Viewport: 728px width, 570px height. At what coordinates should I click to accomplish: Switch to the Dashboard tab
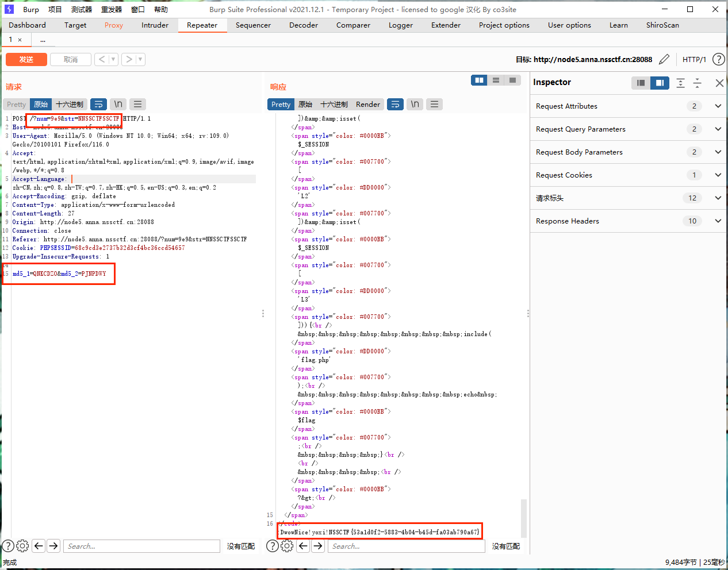click(x=27, y=25)
